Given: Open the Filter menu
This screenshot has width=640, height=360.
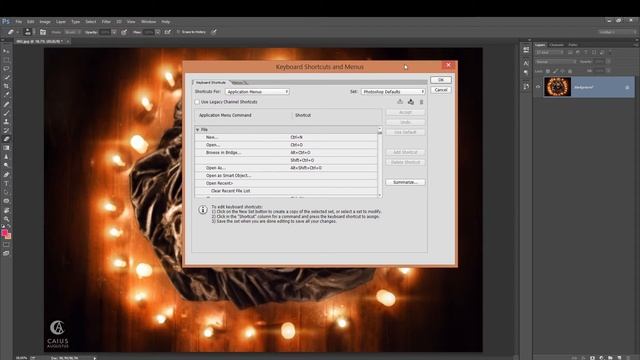Looking at the screenshot, I should coord(106,22).
